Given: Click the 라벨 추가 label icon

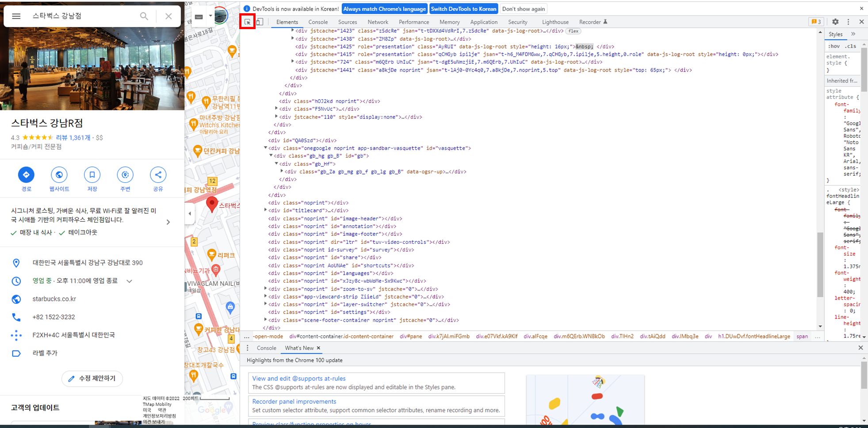Looking at the screenshot, I should (x=16, y=353).
